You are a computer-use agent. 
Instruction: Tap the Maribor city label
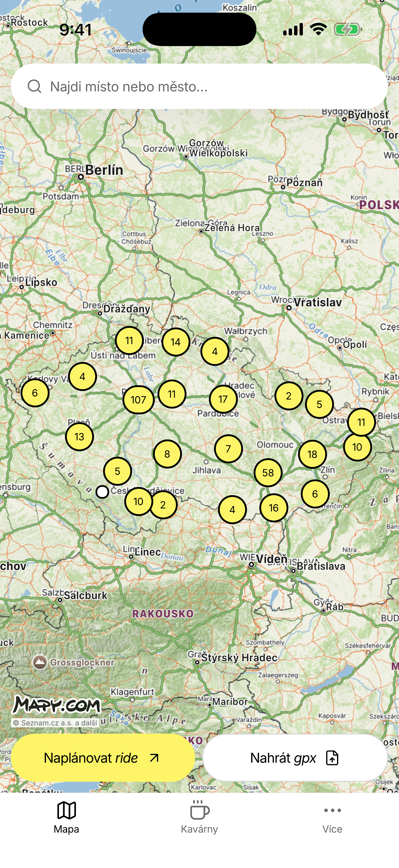(230, 702)
